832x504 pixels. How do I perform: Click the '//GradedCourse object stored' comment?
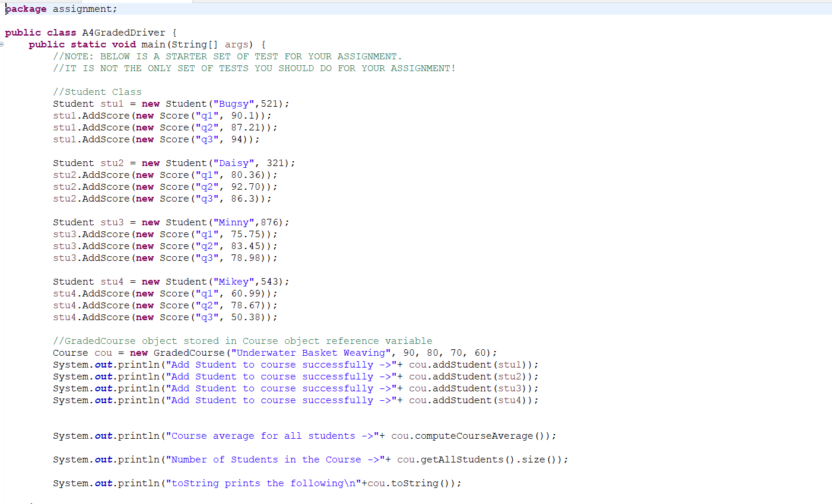pos(243,341)
